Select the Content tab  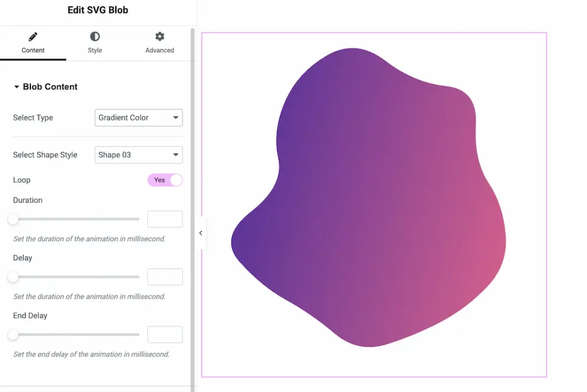[x=33, y=43]
